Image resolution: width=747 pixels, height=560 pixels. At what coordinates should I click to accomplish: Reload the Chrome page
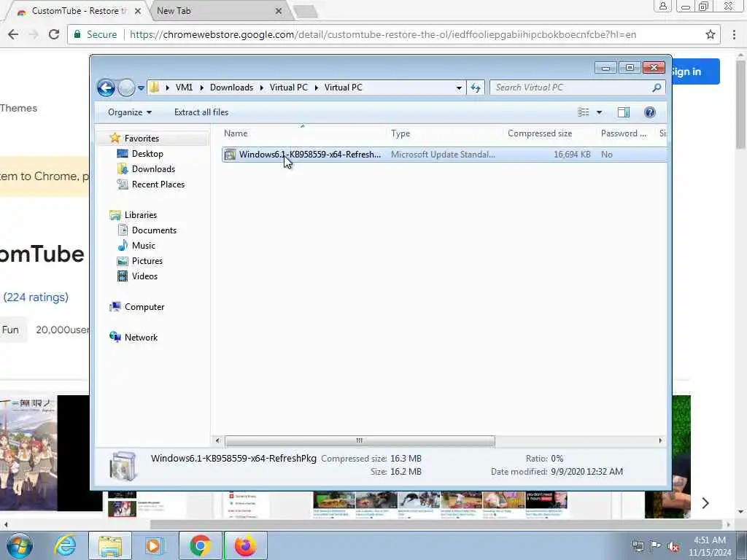[54, 34]
